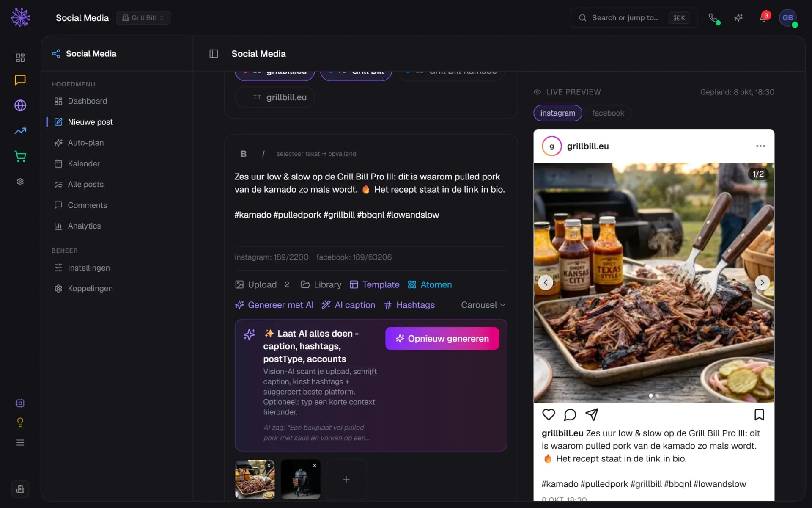This screenshot has width=812, height=508.
Task: Click the lightbulb icon in left rail
Action: click(x=20, y=422)
